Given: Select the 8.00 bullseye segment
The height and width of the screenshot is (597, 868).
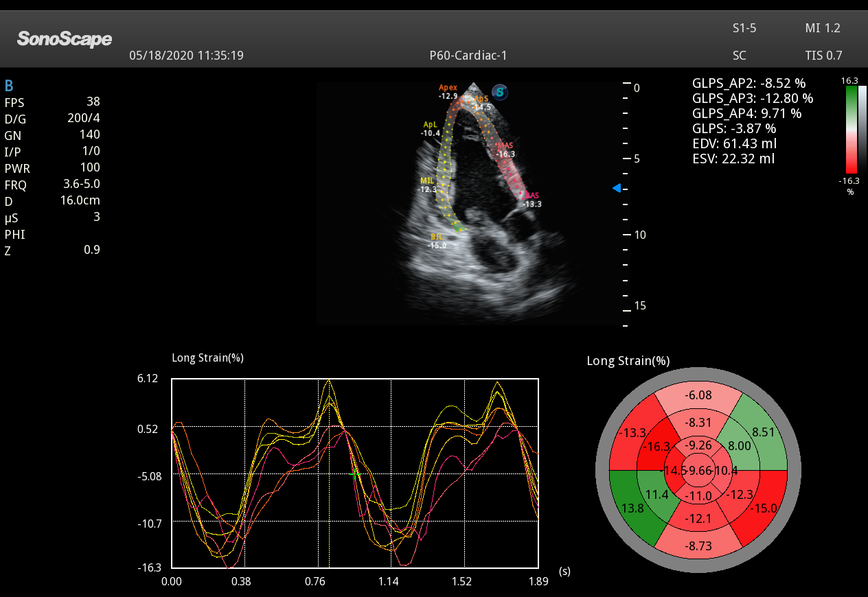Looking at the screenshot, I should coord(740,445).
